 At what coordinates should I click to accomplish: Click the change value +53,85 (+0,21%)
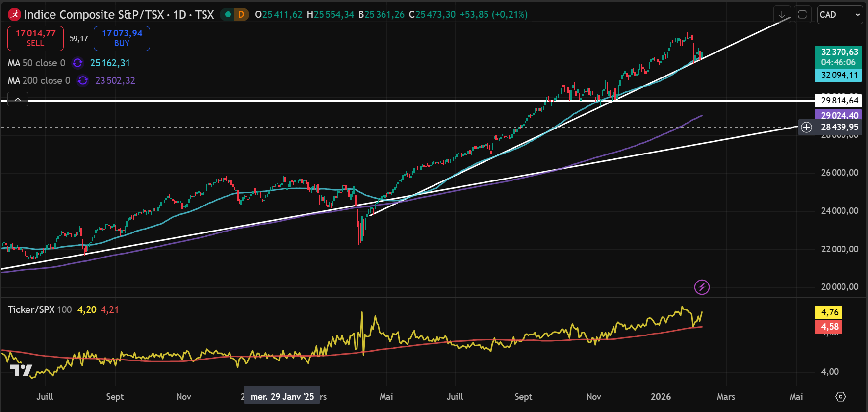click(x=493, y=15)
